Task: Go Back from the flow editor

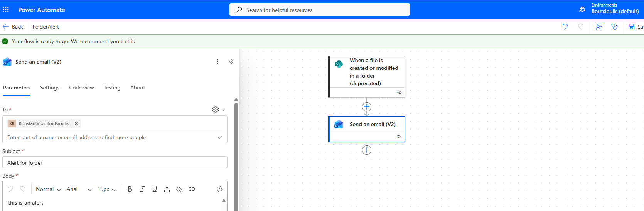Action: pos(13,27)
